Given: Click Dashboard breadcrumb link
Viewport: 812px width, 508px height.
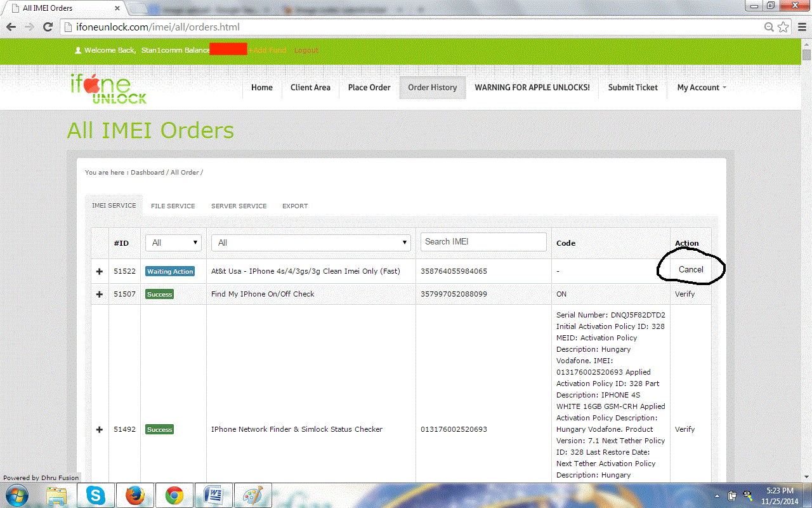Looking at the screenshot, I should click(x=147, y=172).
